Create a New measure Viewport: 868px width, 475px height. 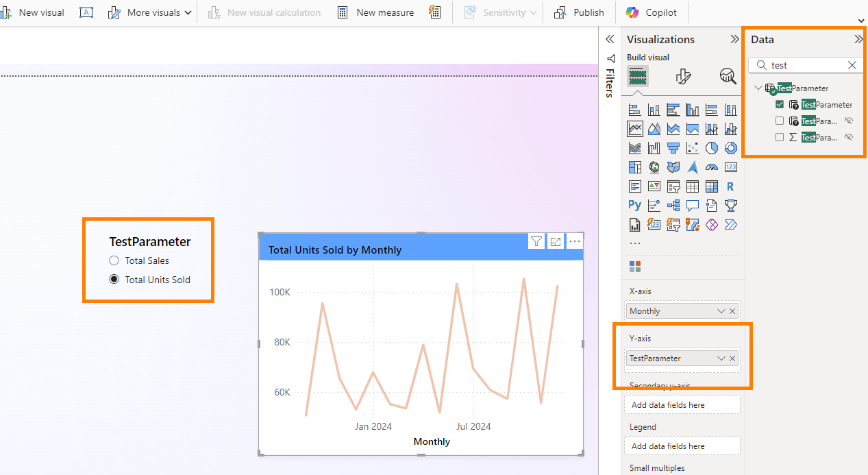click(375, 12)
